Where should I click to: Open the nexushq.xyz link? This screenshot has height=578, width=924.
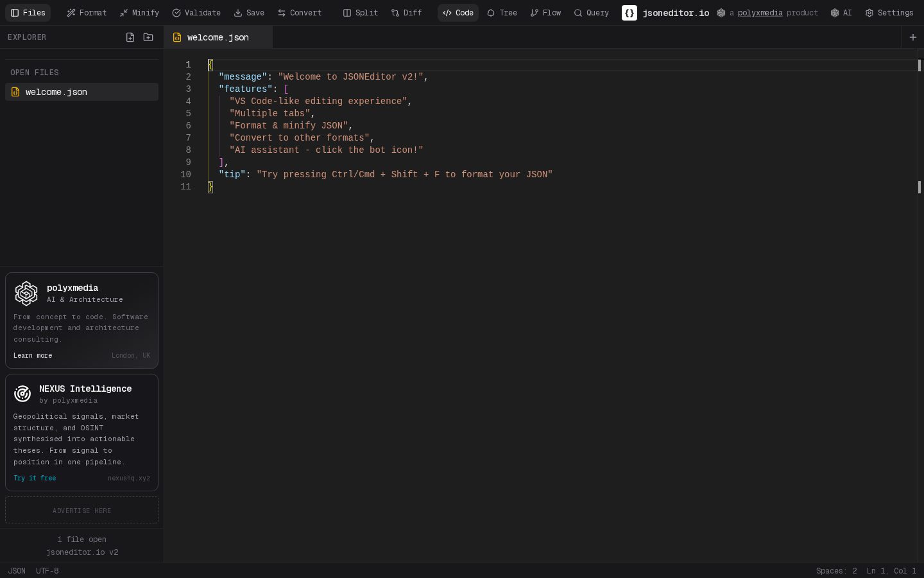coord(129,478)
